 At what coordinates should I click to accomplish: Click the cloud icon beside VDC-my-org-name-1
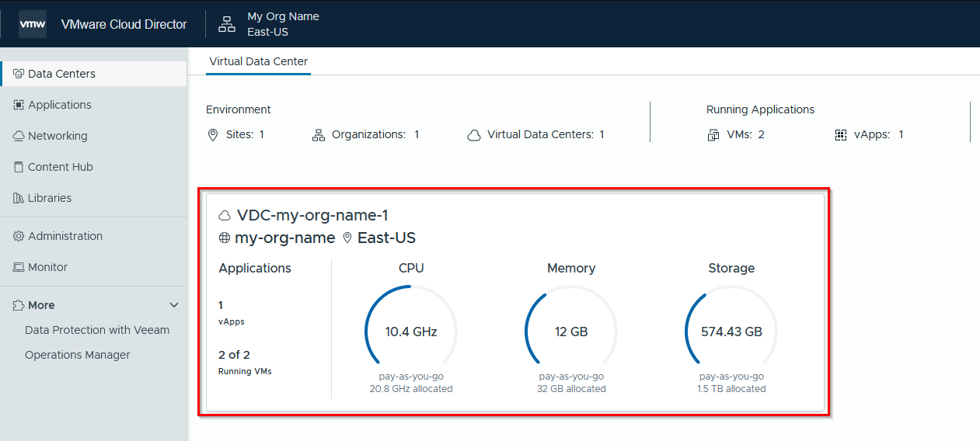pos(225,216)
